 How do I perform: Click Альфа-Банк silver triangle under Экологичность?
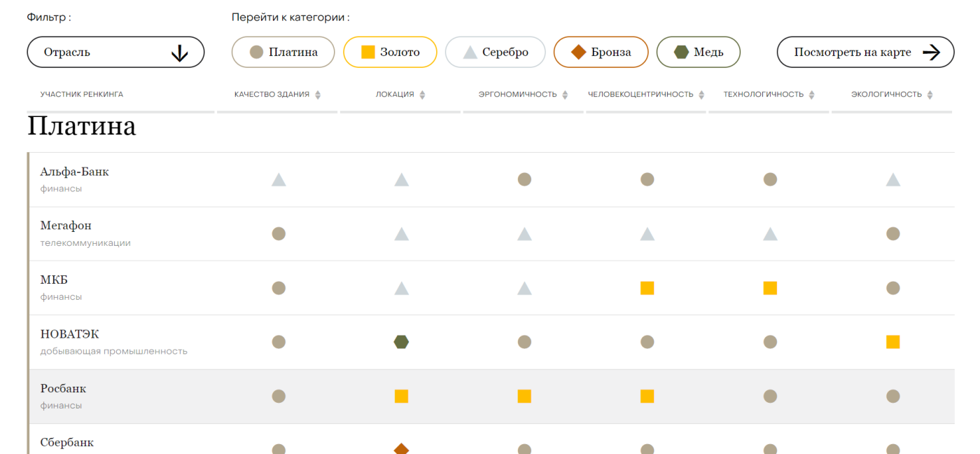892,179
